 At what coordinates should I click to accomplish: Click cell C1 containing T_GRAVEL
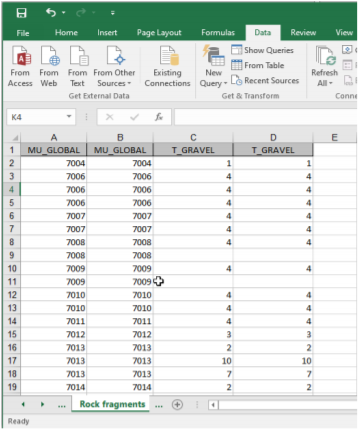(x=193, y=150)
